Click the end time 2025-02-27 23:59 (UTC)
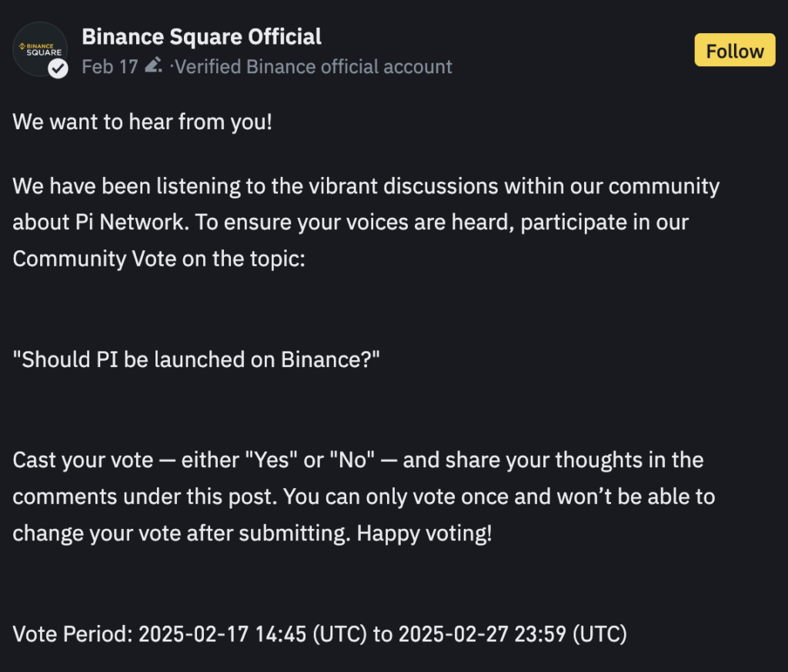This screenshot has height=672, width=788. tap(513, 634)
